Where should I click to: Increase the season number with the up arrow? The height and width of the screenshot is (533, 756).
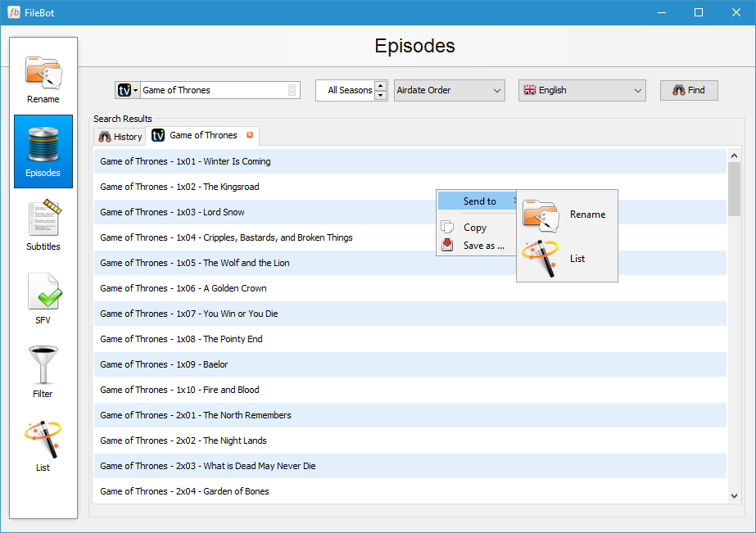point(381,86)
